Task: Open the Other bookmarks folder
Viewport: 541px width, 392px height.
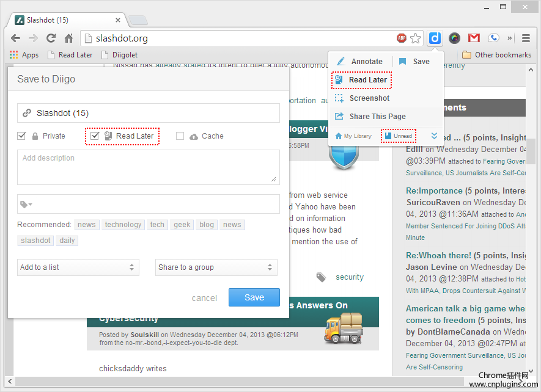Action: pos(496,55)
